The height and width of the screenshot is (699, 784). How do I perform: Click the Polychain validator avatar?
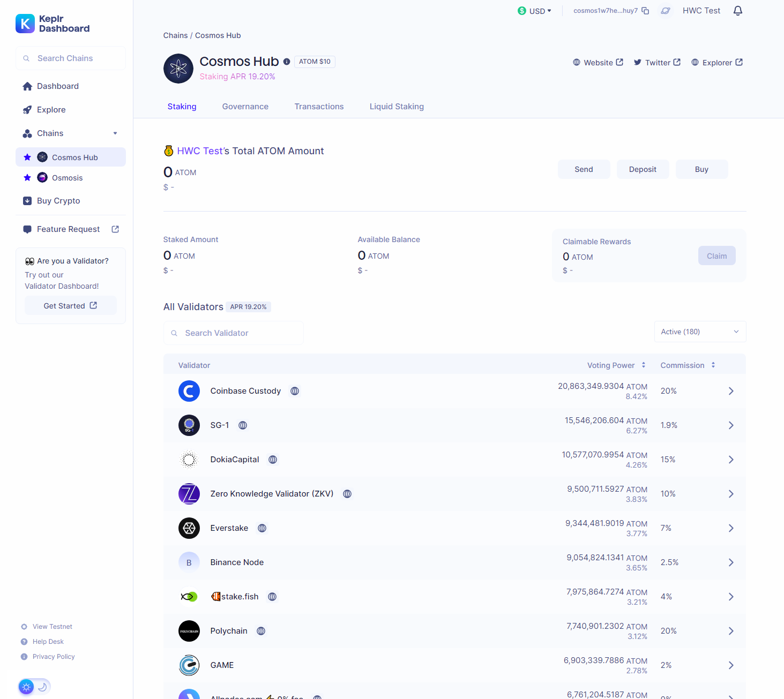pos(189,631)
